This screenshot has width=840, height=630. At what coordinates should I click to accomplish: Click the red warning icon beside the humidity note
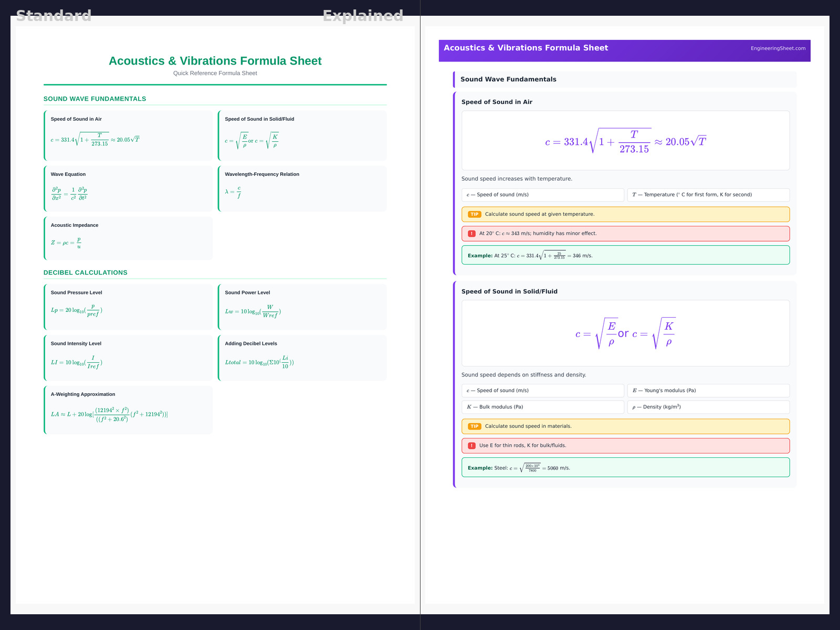[x=471, y=234]
